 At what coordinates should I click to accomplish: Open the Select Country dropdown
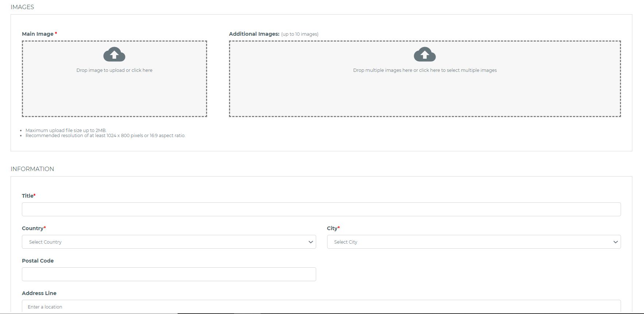pyautogui.click(x=169, y=242)
